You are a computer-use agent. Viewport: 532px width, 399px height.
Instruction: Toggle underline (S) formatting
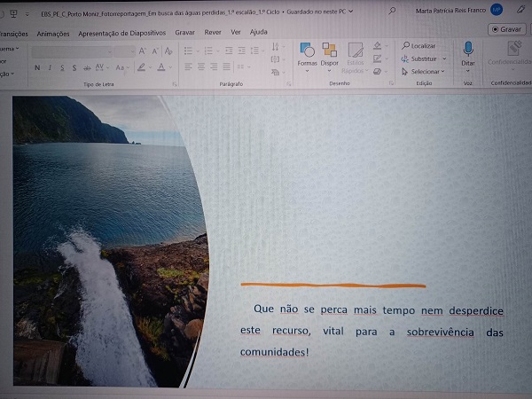click(x=62, y=68)
